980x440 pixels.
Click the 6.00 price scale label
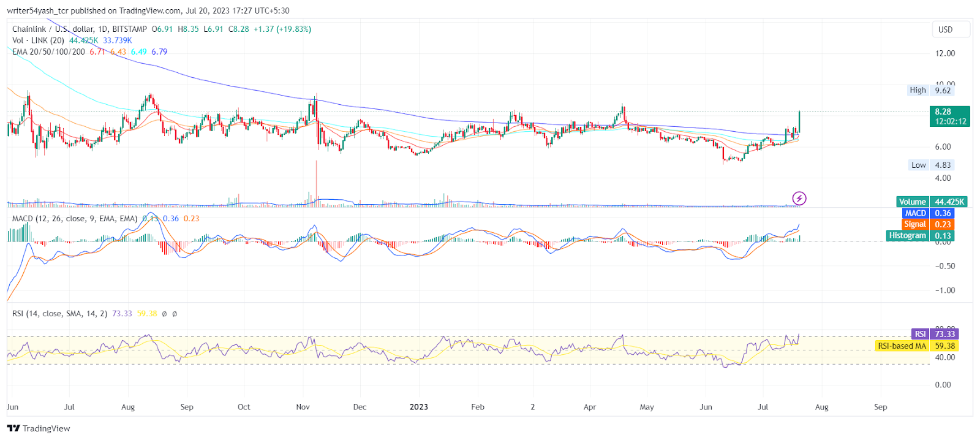[943, 146]
